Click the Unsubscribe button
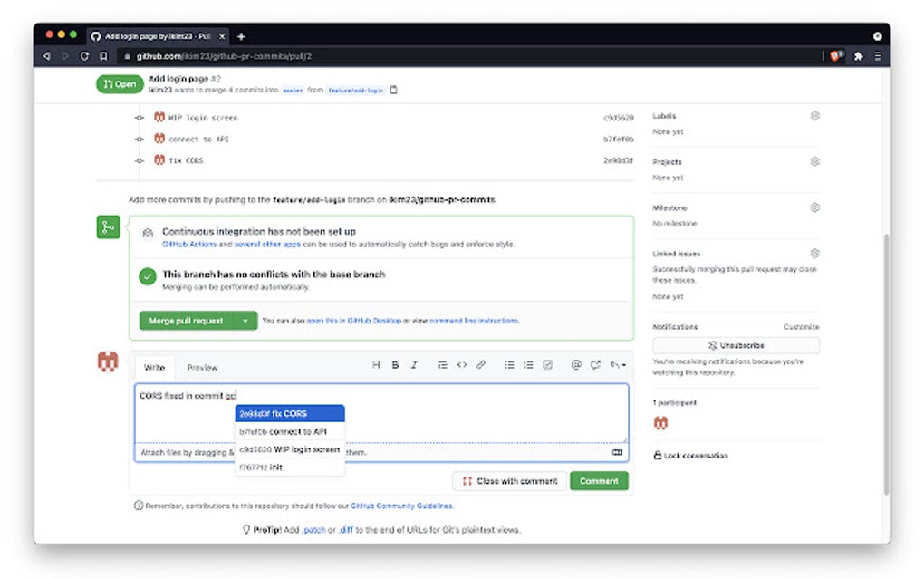 point(736,345)
